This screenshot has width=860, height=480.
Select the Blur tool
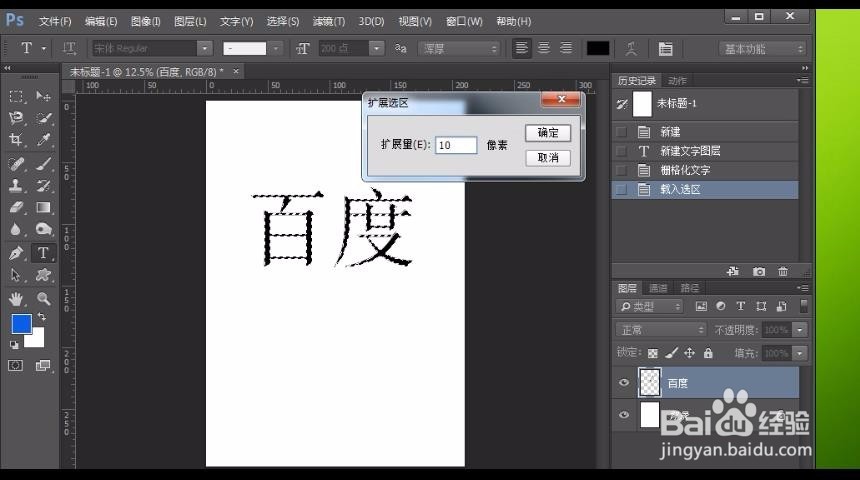tap(16, 229)
